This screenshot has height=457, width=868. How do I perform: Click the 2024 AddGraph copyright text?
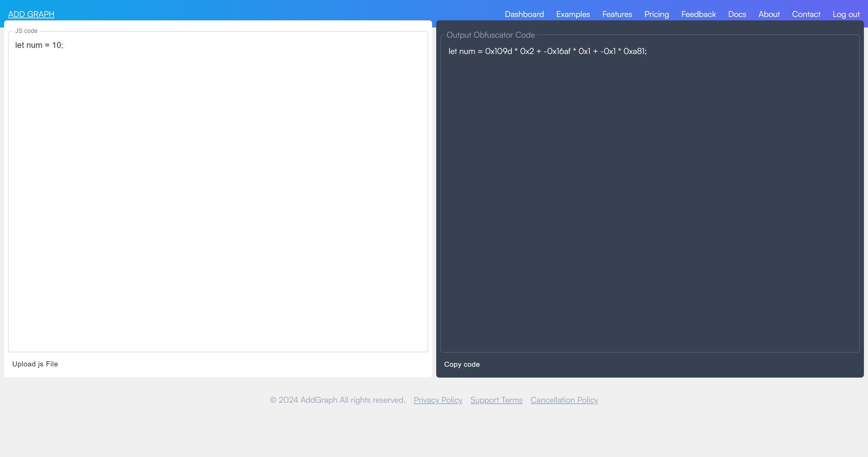tap(337, 400)
